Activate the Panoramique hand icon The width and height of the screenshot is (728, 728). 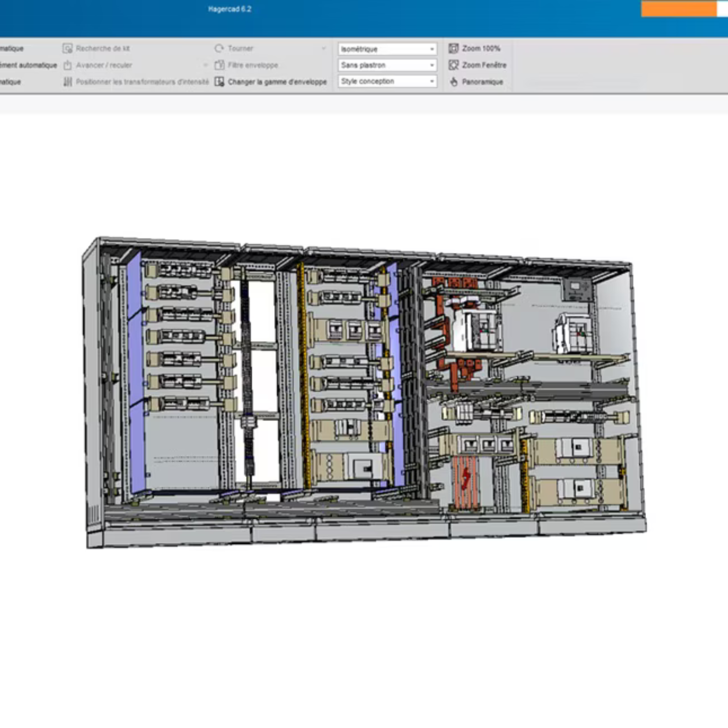coord(454,82)
